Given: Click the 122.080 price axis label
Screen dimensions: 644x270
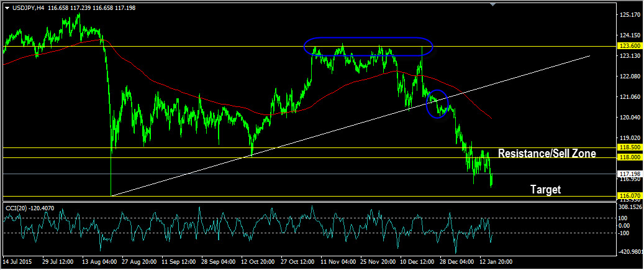Looking at the screenshot, I should tap(630, 77).
